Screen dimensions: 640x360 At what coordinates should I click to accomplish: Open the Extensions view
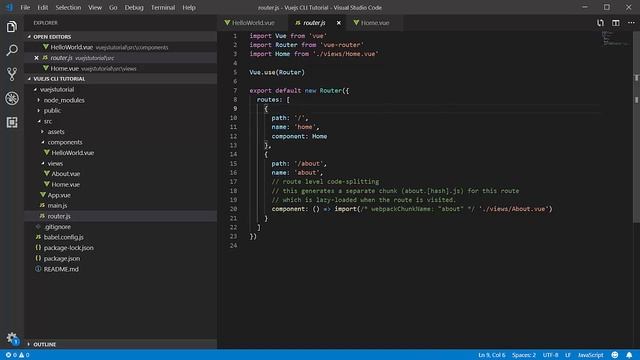[12, 122]
